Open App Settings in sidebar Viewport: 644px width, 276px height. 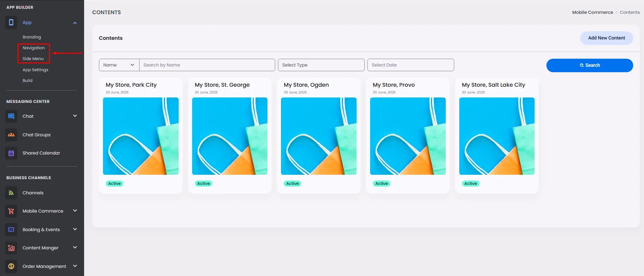click(x=35, y=70)
